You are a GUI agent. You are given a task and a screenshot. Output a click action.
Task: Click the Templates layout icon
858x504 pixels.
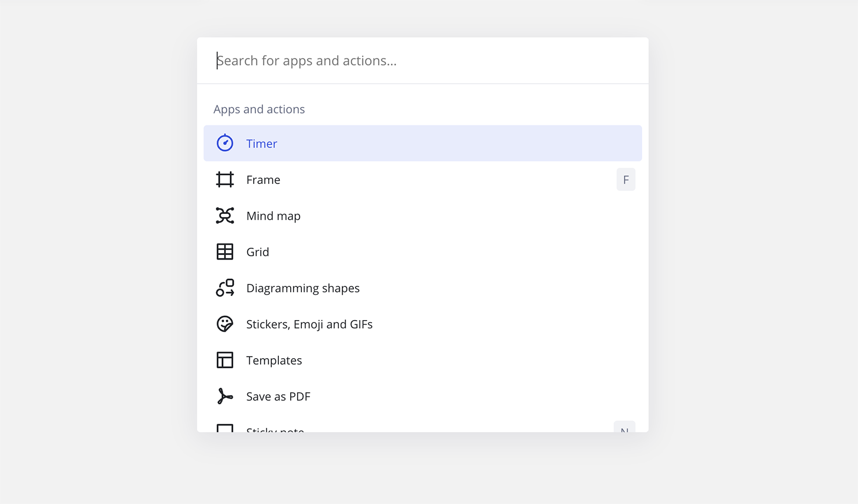pyautogui.click(x=225, y=360)
